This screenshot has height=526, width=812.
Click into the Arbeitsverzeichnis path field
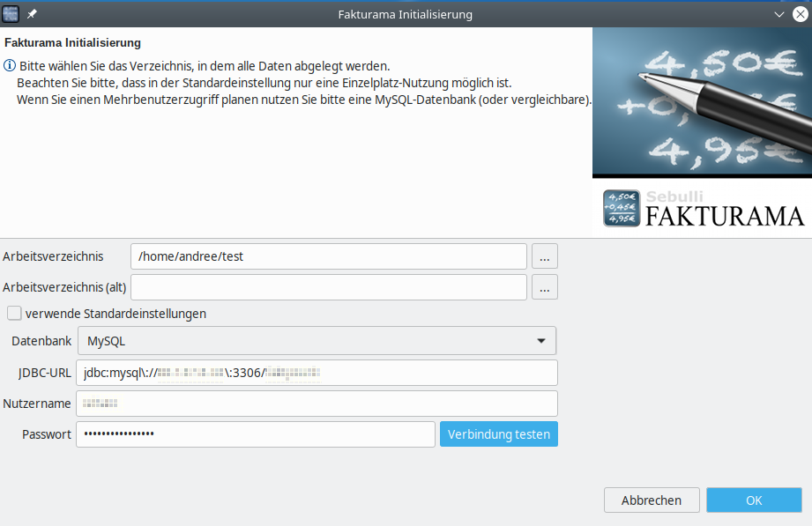329,256
